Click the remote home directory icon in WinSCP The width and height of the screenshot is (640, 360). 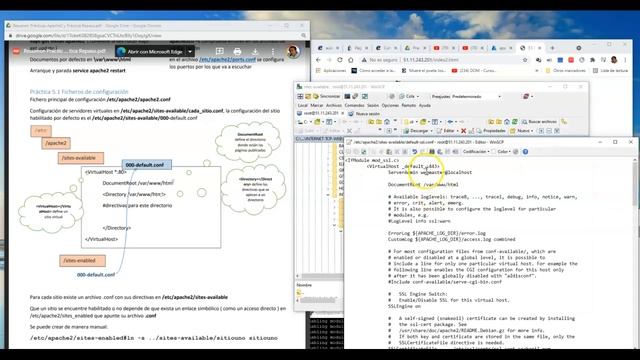(507, 122)
